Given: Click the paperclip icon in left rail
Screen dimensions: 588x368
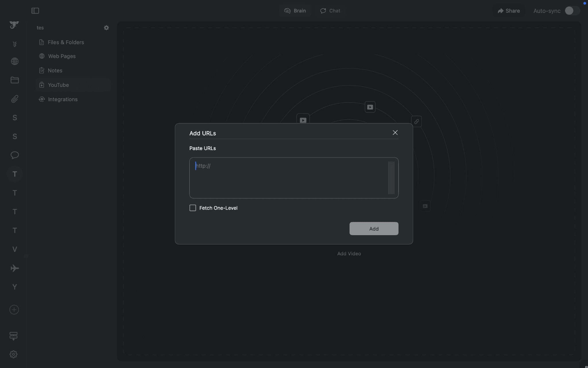Looking at the screenshot, I should click(15, 99).
